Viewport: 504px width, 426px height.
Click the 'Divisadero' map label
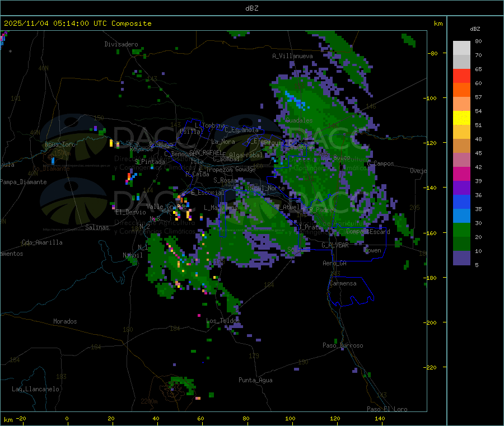[x=121, y=44]
